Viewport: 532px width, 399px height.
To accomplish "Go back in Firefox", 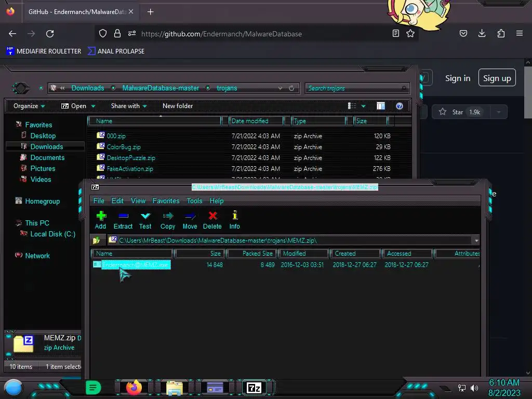I will pyautogui.click(x=12, y=34).
